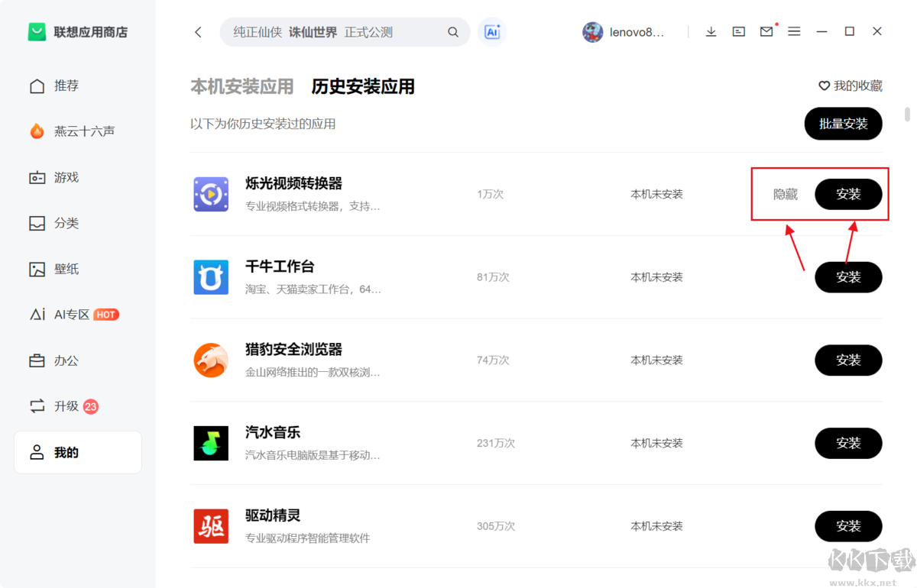This screenshot has height=588, width=917.
Task: Open the 猎豹安全浏览器 app title
Action: click(293, 350)
